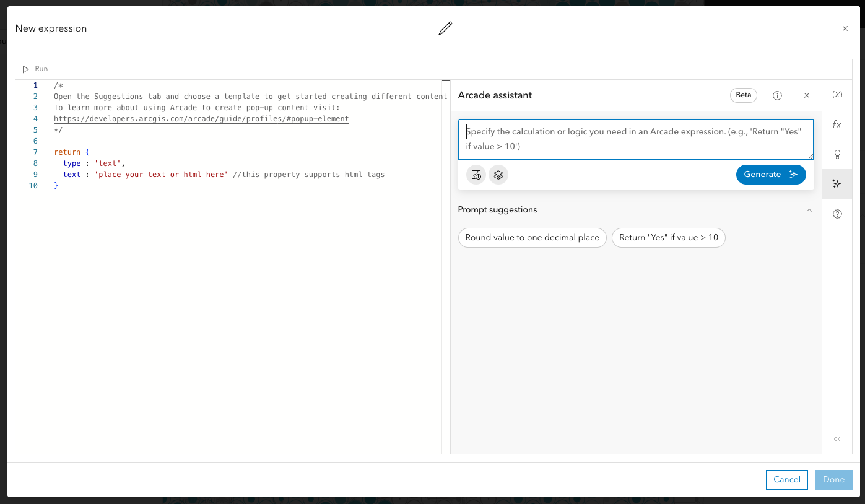Run the Arcade expression
Screen dimensions: 865x504
pyautogui.click(x=35, y=69)
